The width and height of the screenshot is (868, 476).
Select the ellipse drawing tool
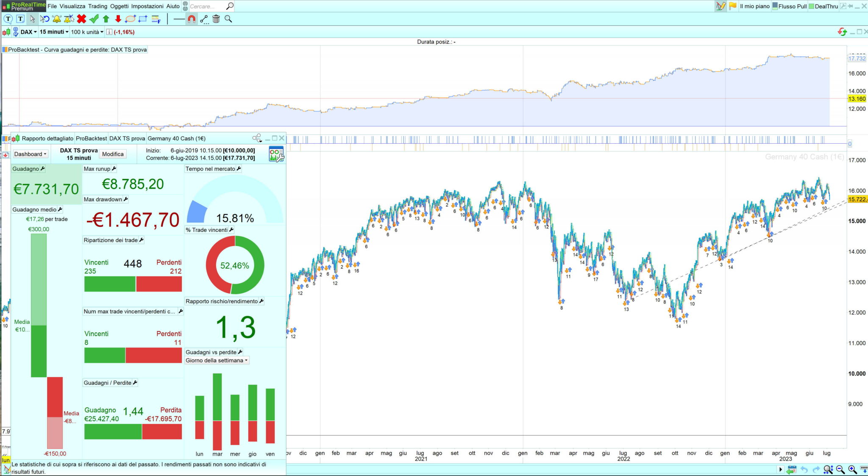[131, 19]
